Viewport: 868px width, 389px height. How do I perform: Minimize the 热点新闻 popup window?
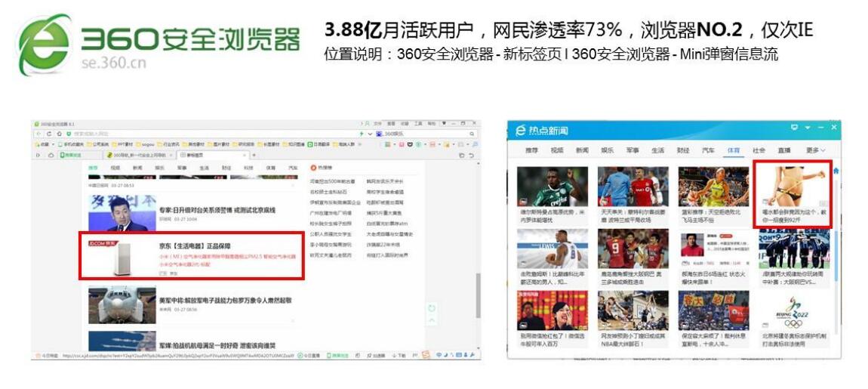coord(821,128)
